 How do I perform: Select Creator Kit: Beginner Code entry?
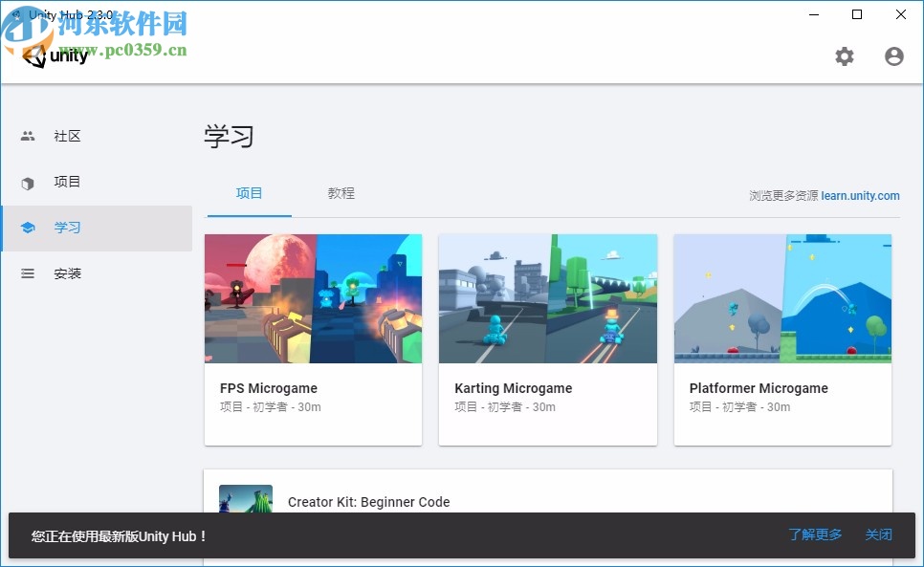coord(370,501)
